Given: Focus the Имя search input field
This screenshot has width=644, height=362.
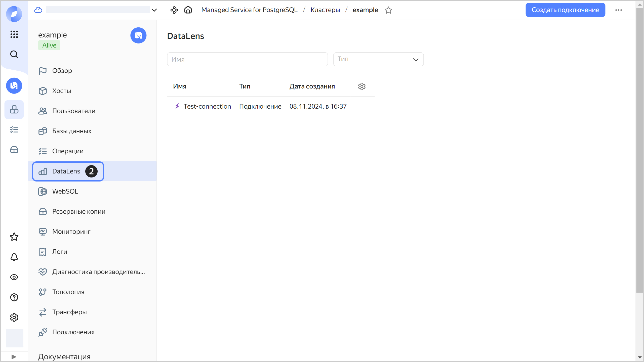Looking at the screenshot, I should click(247, 59).
